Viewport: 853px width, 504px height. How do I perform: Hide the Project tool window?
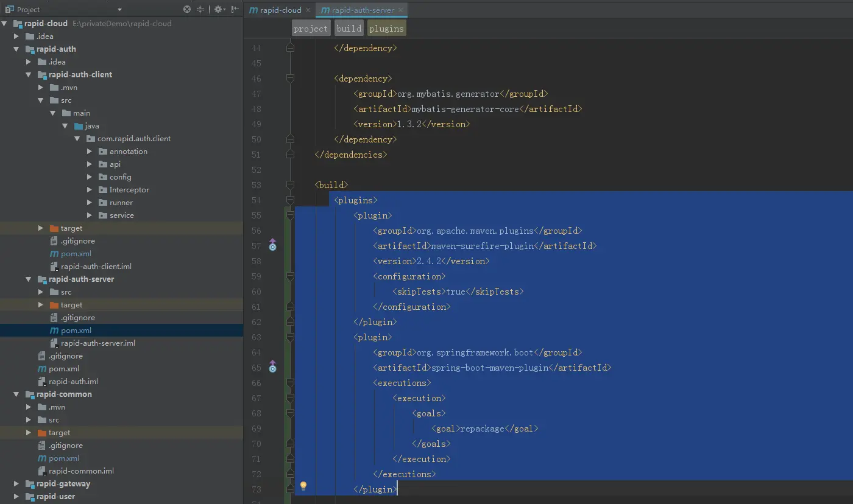click(x=235, y=9)
